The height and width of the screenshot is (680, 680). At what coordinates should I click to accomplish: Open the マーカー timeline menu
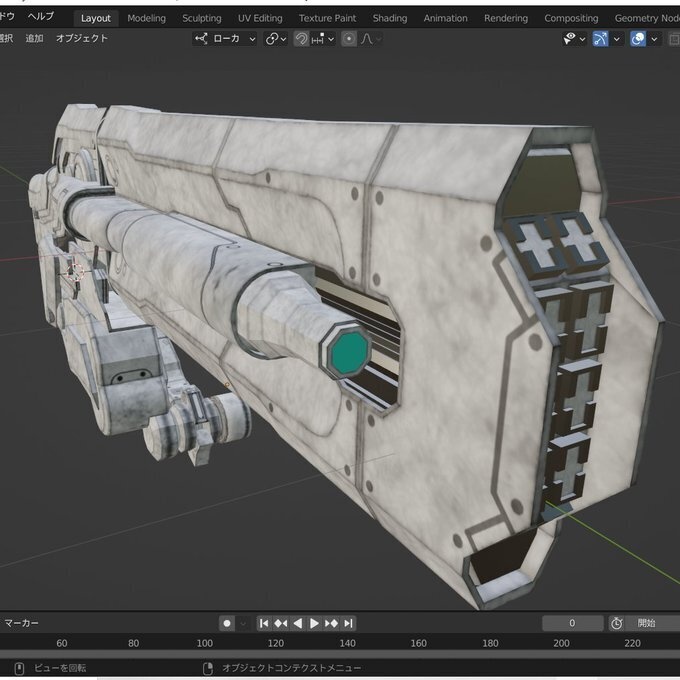pyautogui.click(x=21, y=623)
